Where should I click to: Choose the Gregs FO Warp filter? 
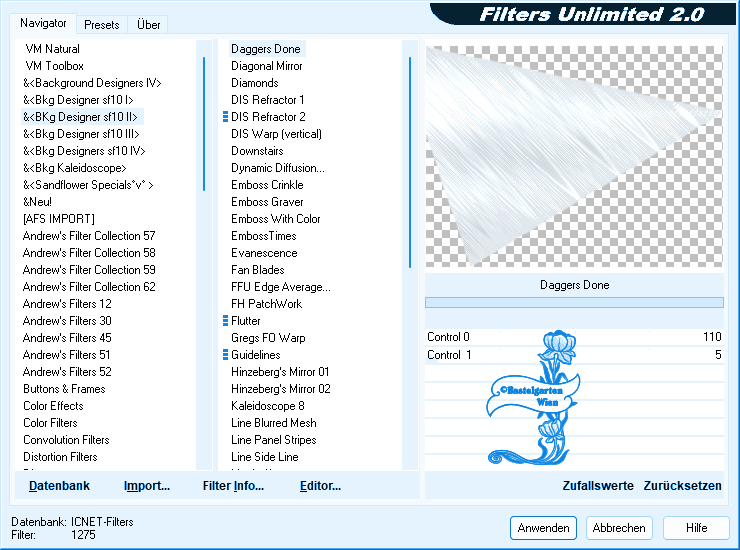(x=268, y=338)
